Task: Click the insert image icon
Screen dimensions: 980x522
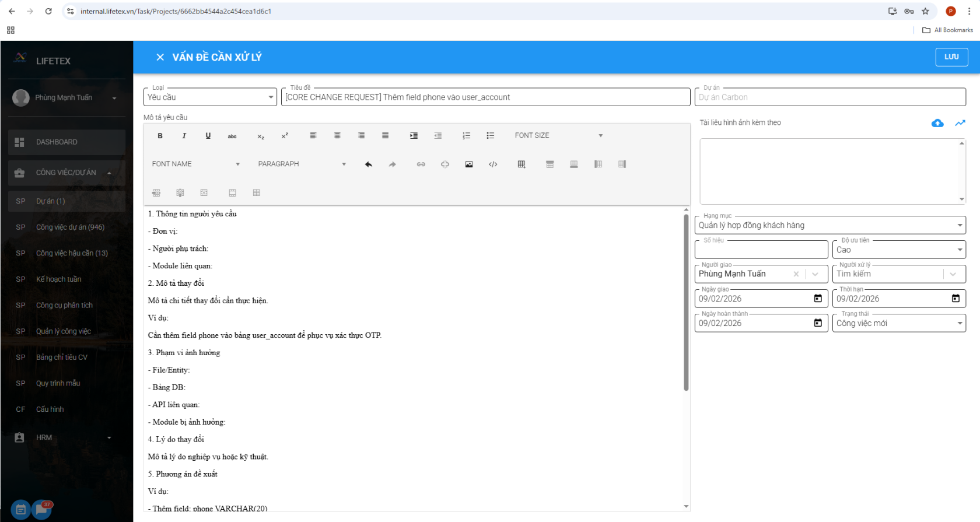Action: (x=469, y=164)
